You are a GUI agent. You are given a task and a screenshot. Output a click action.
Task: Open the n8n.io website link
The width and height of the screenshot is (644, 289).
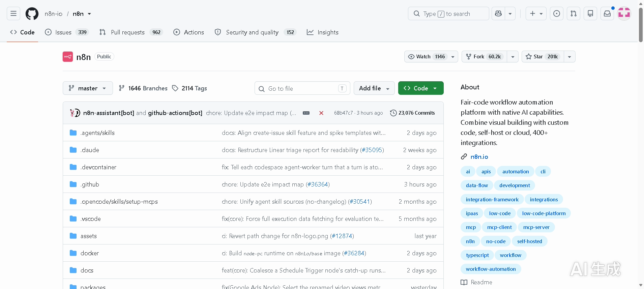[479, 157]
